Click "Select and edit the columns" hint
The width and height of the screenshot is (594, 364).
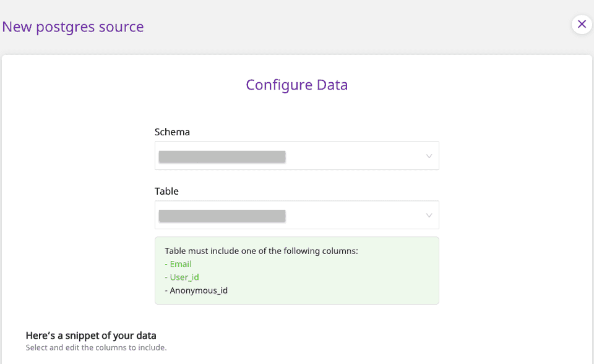click(x=96, y=348)
